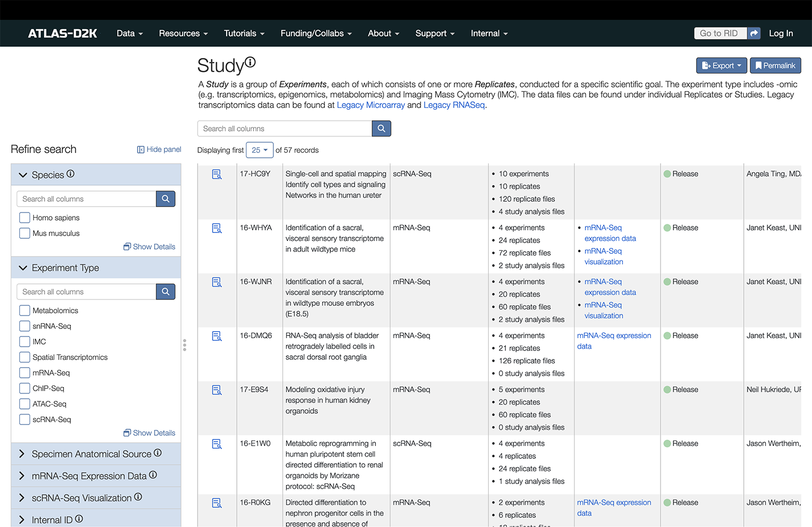812x527 pixels.
Task: Open the Internal menu
Action: pyautogui.click(x=489, y=33)
